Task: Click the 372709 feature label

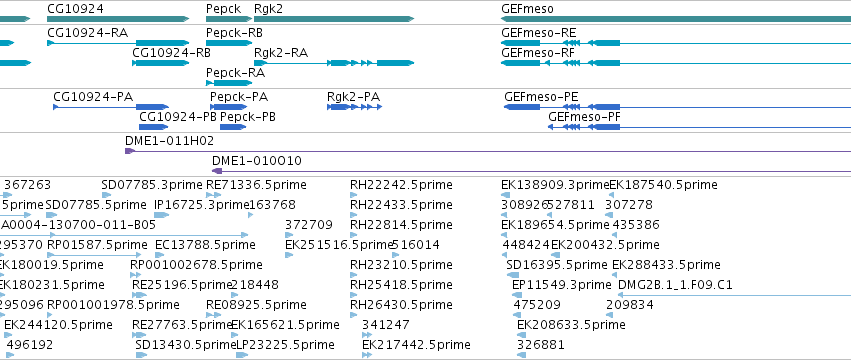Action: [x=309, y=225]
